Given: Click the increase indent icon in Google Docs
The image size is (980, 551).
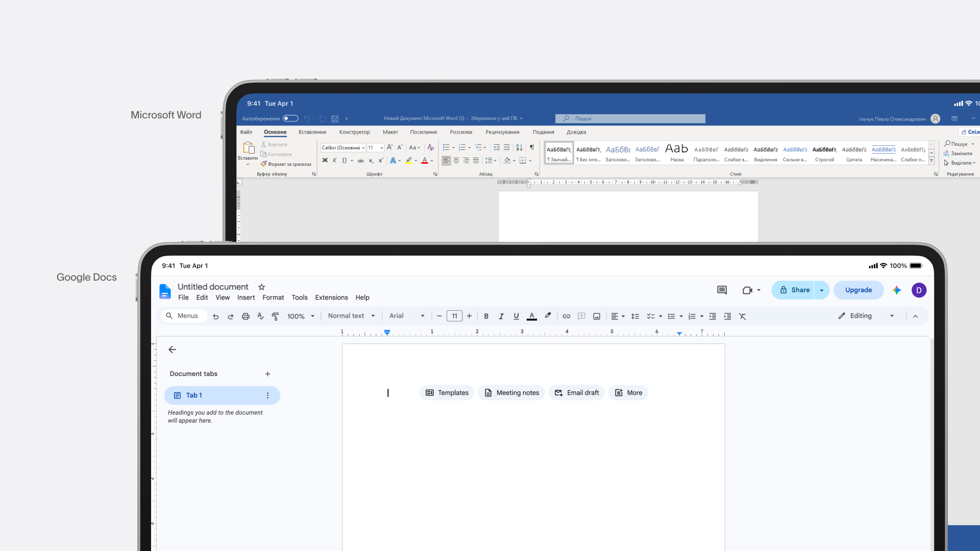Looking at the screenshot, I should tap(727, 316).
